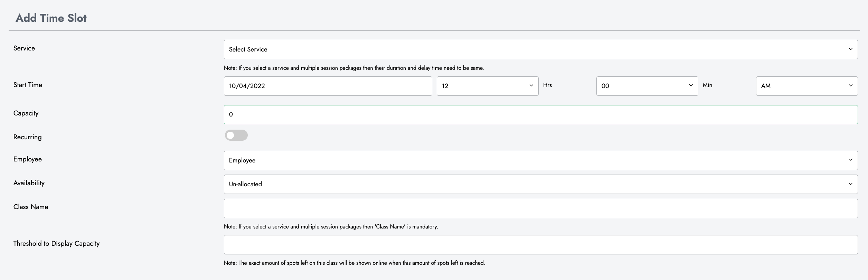Click the Class Name text field

pos(540,208)
